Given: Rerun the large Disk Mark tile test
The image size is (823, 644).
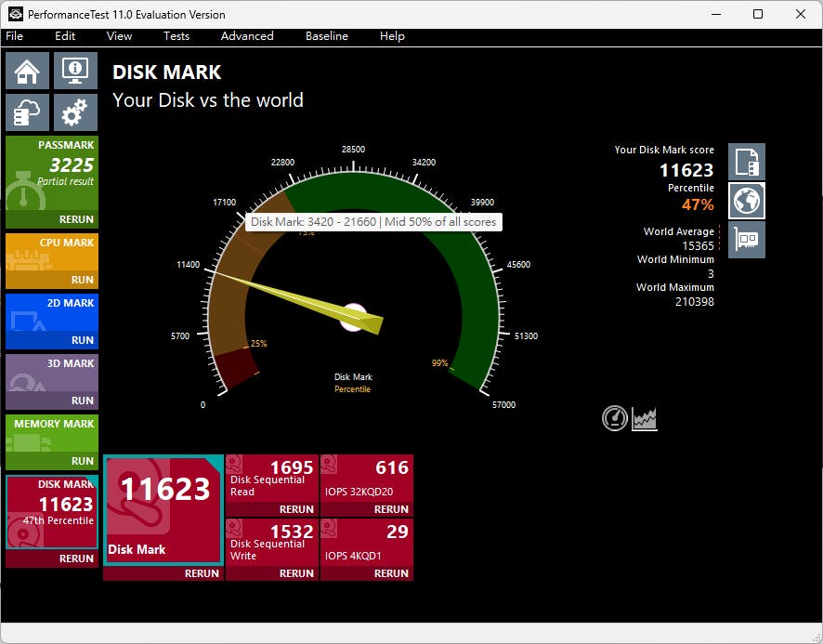Looking at the screenshot, I should coord(202,573).
